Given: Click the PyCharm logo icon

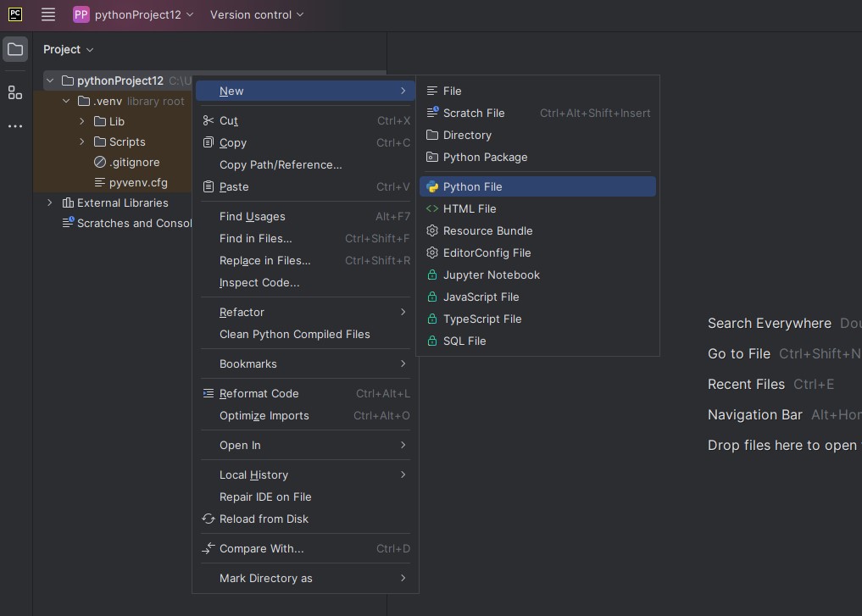Looking at the screenshot, I should (15, 14).
